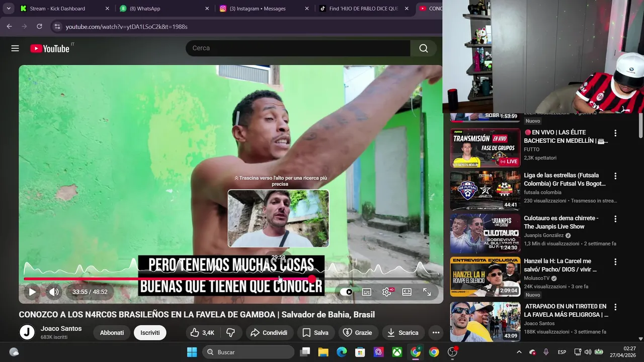Click the video title CONOZCO A LOS N4RC0S
The height and width of the screenshot is (362, 644).
click(197, 314)
